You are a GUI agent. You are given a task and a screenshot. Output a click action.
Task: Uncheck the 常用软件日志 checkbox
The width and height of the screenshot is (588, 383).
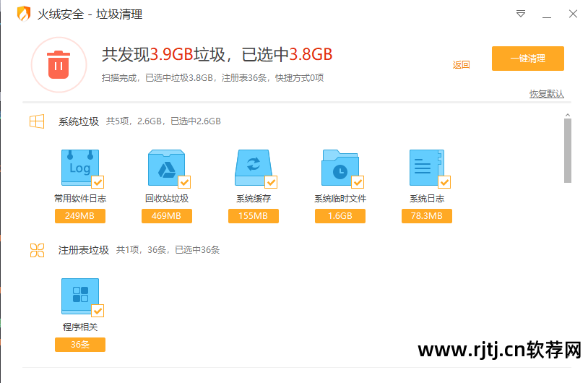[98, 182]
